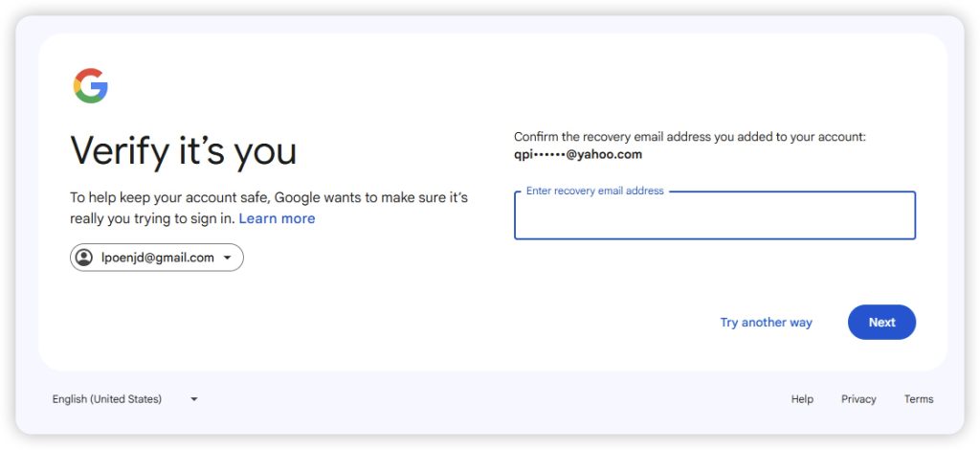
Task: Click the "Enter recovery email address" label
Action: click(x=594, y=191)
